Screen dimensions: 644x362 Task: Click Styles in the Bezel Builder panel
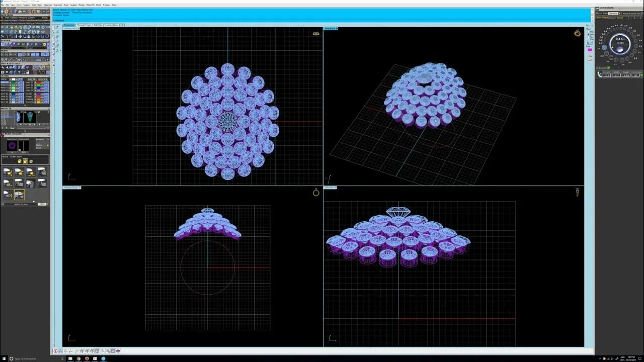[38, 145]
